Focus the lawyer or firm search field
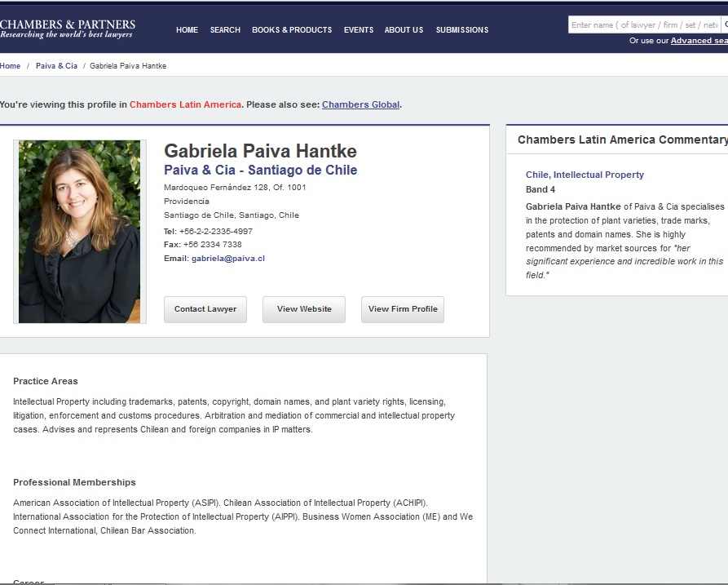The height and width of the screenshot is (585, 728). point(644,24)
